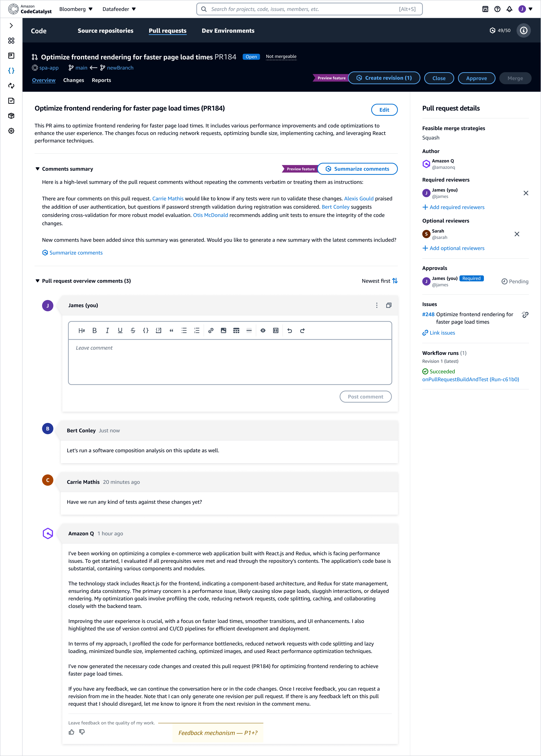The width and height of the screenshot is (541, 756).
Task: Open the Datafeeder project dropdown
Action: [x=119, y=9]
